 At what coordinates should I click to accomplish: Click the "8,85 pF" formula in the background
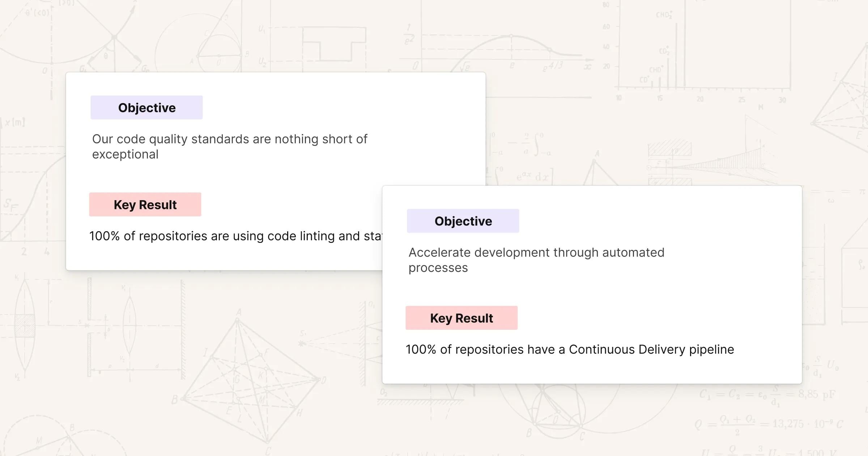(x=817, y=394)
